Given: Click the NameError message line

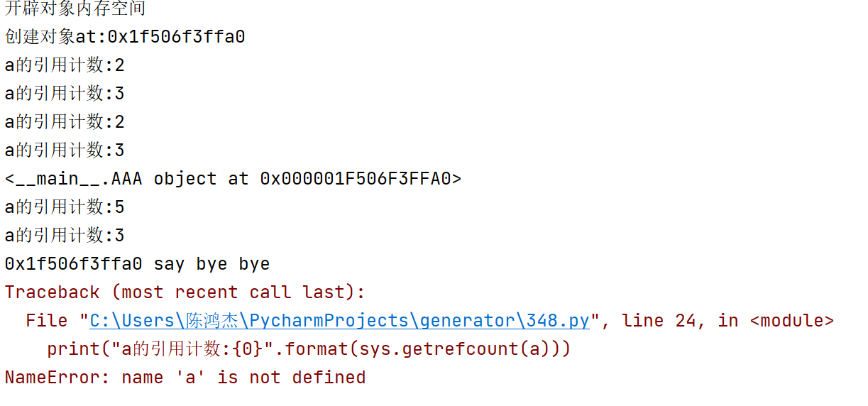Looking at the screenshot, I should [185, 378].
